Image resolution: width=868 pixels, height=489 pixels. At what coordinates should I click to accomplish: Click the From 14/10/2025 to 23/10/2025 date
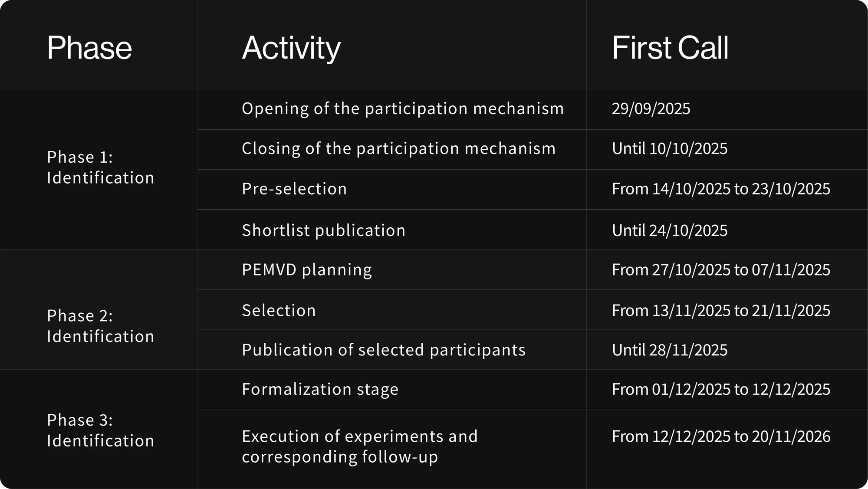click(x=721, y=189)
